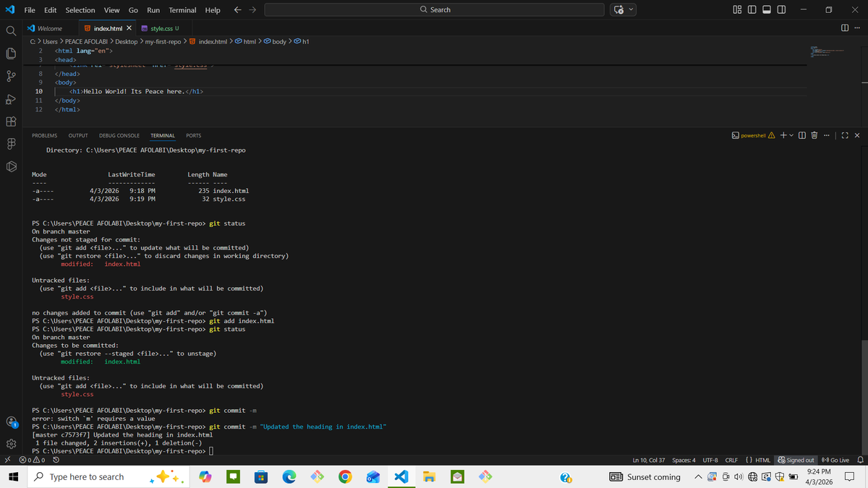
Task: Open the terminal launch profile dropdown arrow
Action: pyautogui.click(x=793, y=135)
